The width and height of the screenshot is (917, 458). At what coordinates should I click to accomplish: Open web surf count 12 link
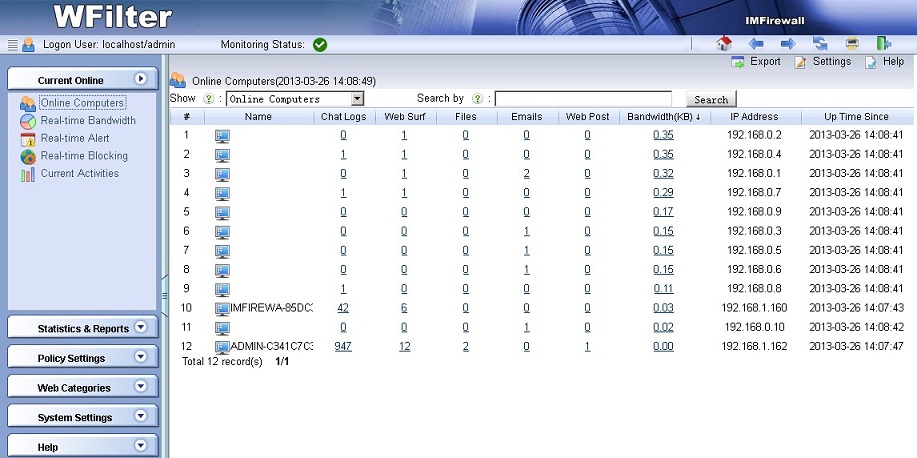pyautogui.click(x=404, y=346)
